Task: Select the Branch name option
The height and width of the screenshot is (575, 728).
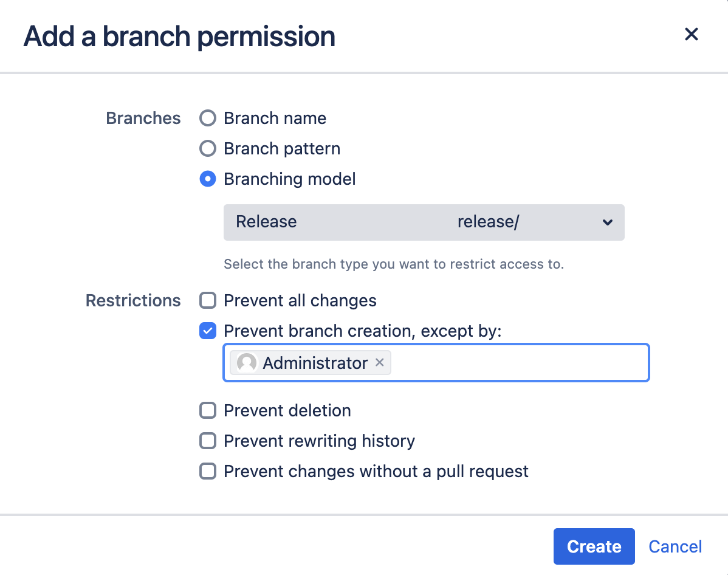Action: 207,118
